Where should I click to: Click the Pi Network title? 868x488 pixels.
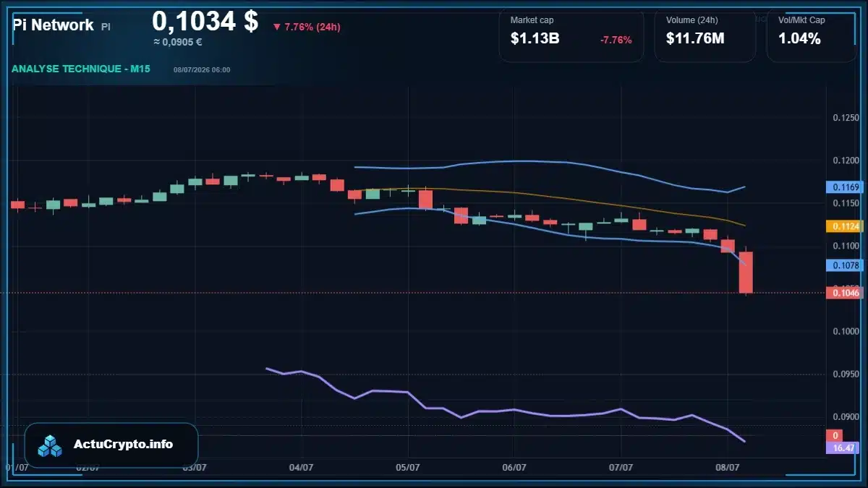pyautogui.click(x=53, y=25)
